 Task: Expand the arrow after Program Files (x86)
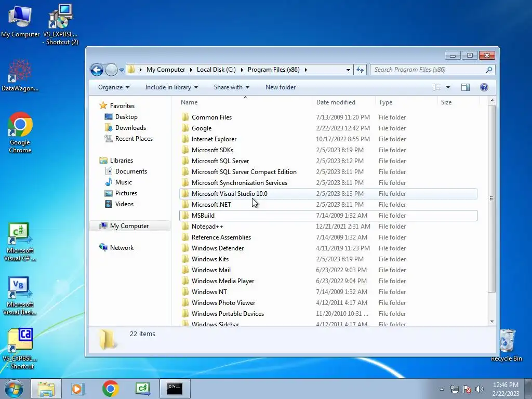(x=305, y=70)
